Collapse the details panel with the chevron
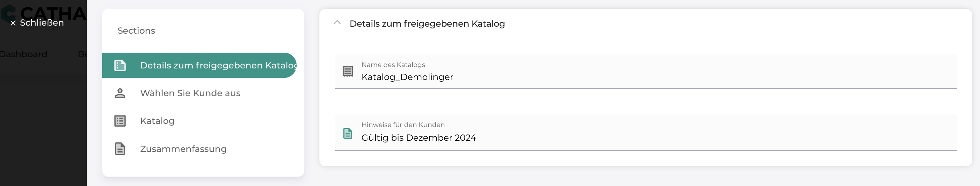The width and height of the screenshot is (980, 186). coord(337,22)
